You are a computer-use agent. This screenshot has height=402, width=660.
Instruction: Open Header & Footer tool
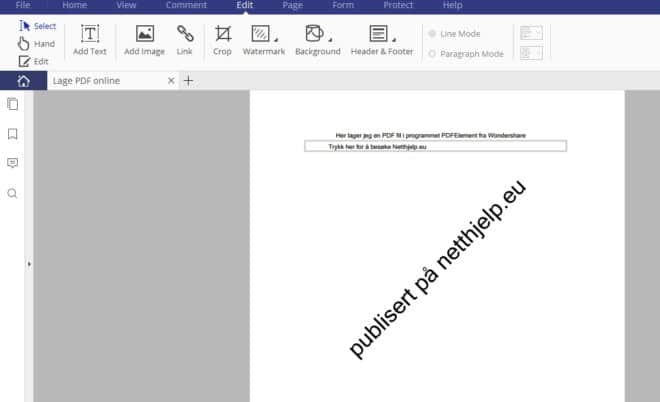382,40
